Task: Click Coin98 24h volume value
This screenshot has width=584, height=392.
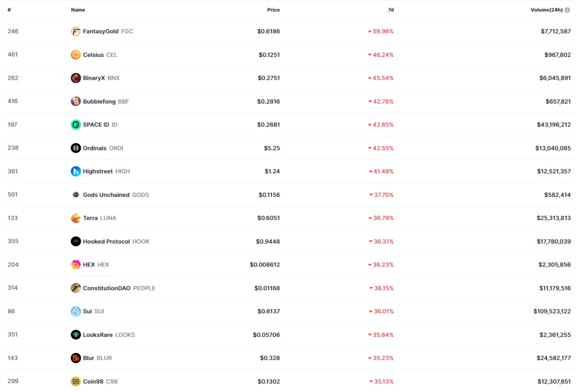Action: pyautogui.click(x=554, y=381)
